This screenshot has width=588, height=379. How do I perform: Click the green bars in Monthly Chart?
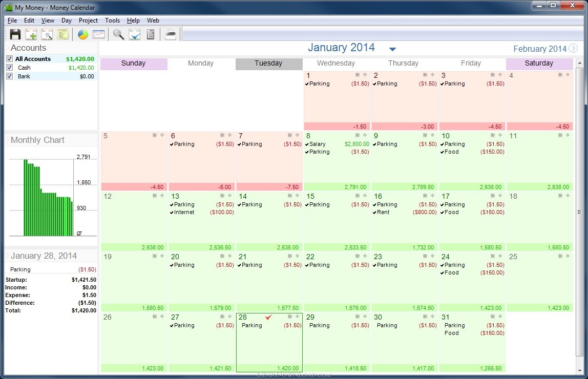coord(48,198)
